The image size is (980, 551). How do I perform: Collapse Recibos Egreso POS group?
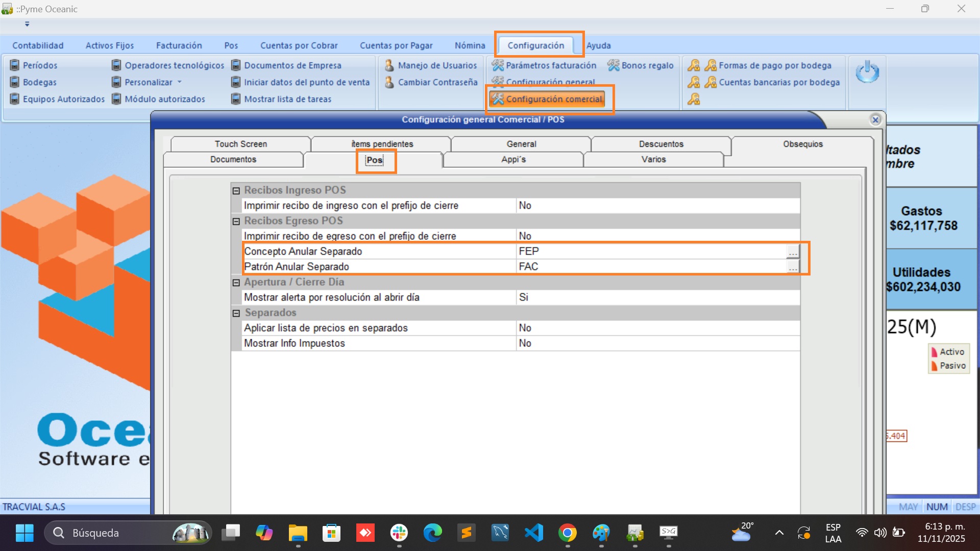point(236,221)
